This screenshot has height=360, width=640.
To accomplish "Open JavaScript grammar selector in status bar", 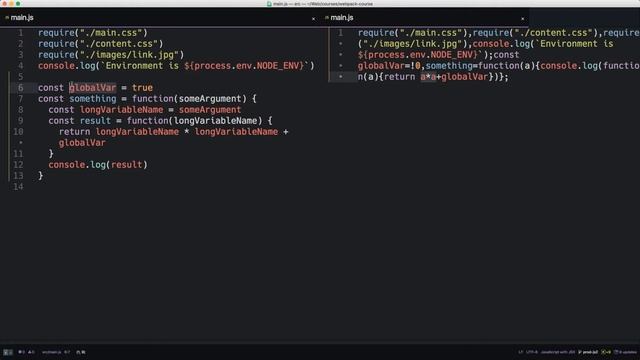I will tap(558, 352).
